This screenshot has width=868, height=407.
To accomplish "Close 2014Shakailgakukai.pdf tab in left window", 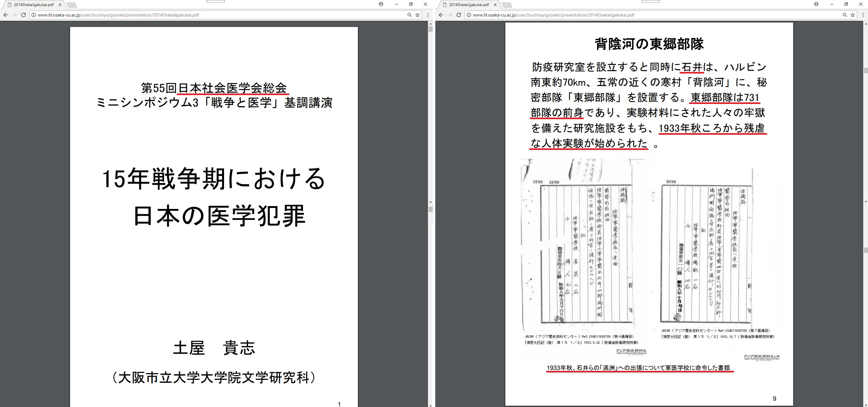I will [60, 5].
